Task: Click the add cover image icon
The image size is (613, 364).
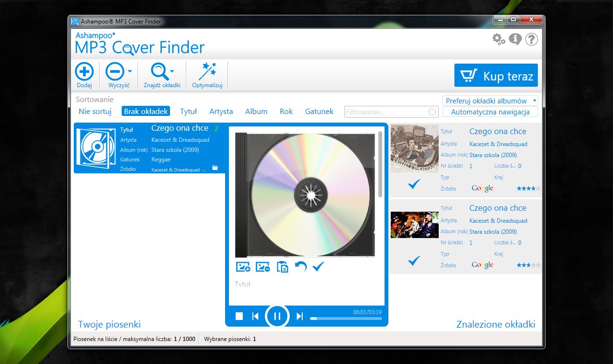Action: click(243, 267)
